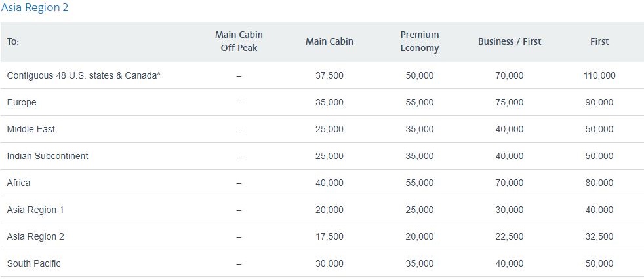
Task: Select the Main Cabin Off Peak header
Action: (239, 41)
